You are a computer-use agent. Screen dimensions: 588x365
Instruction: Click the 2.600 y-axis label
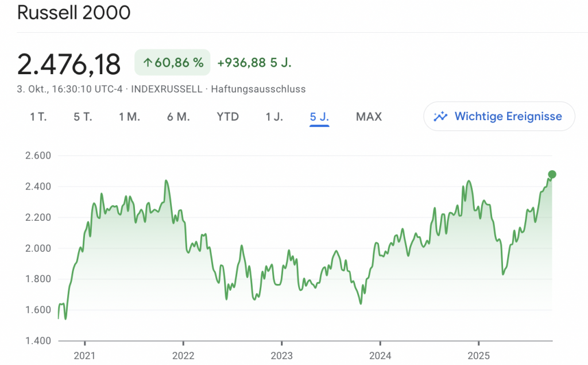pyautogui.click(x=38, y=155)
